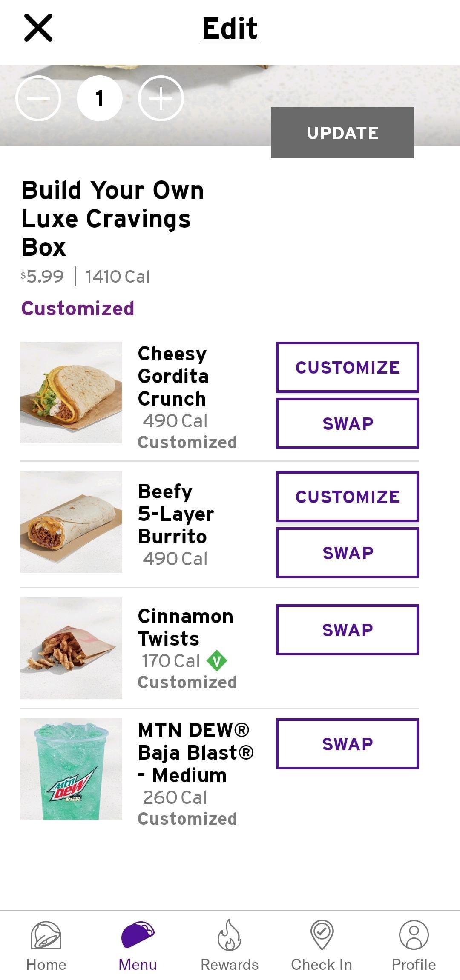Customize the Beefy 5-Layer Burrito
This screenshot has height=980, width=460.
pos(347,497)
